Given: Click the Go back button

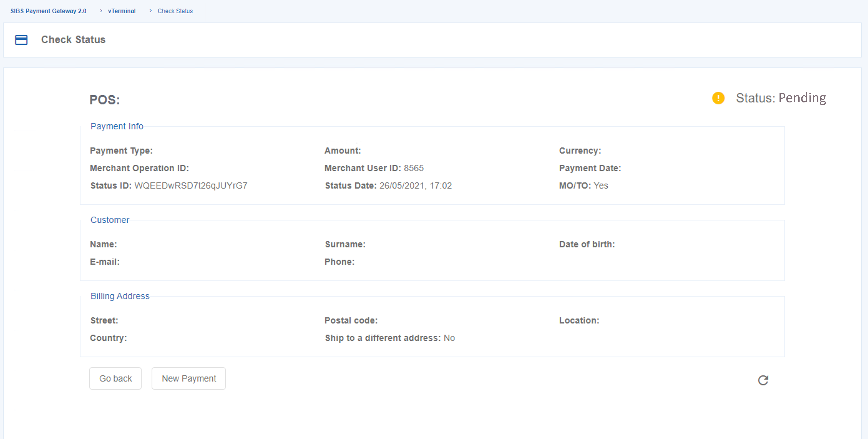Looking at the screenshot, I should coord(115,378).
